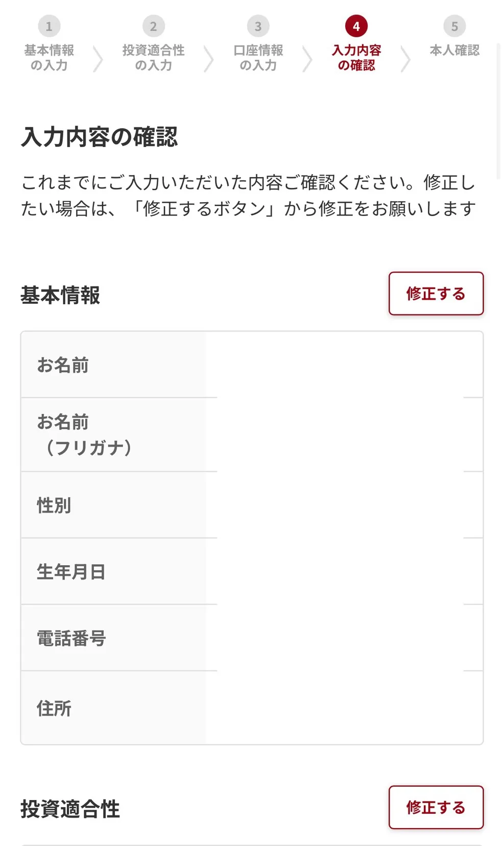Click the step 2 number circle
The width and height of the screenshot is (504, 846).
click(x=153, y=26)
